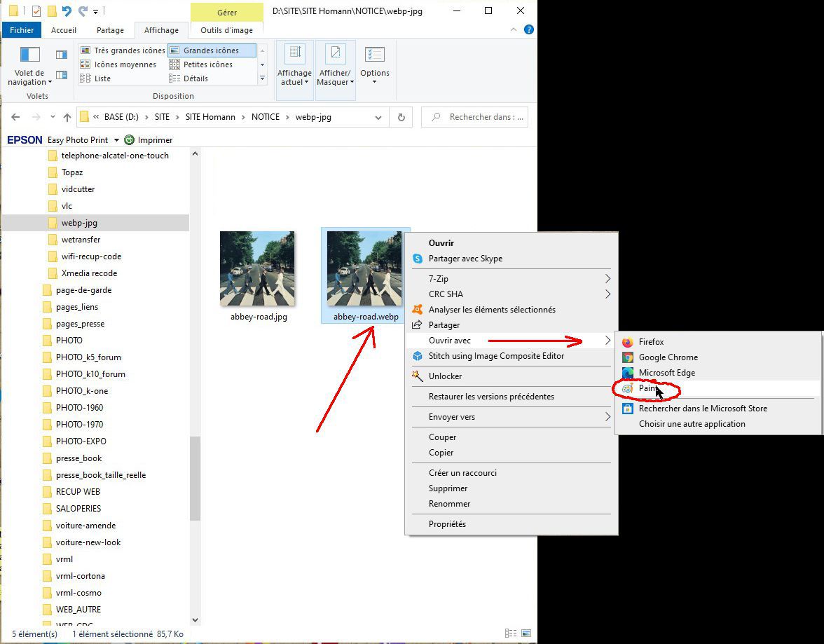
Task: Click the magnifier icon in the search box
Action: (436, 117)
